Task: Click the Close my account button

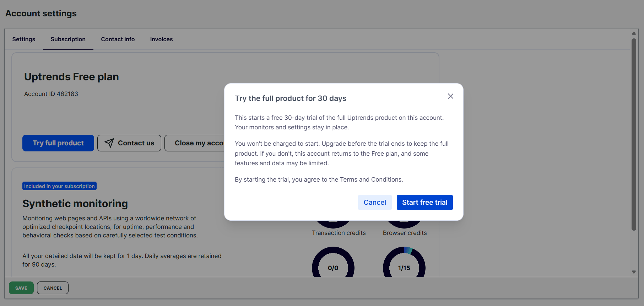Action: 195,143
